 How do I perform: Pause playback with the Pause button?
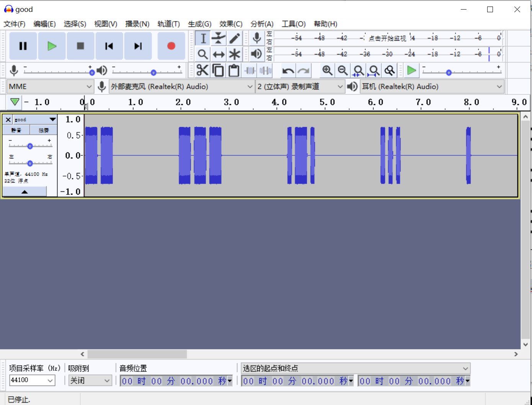coord(23,46)
